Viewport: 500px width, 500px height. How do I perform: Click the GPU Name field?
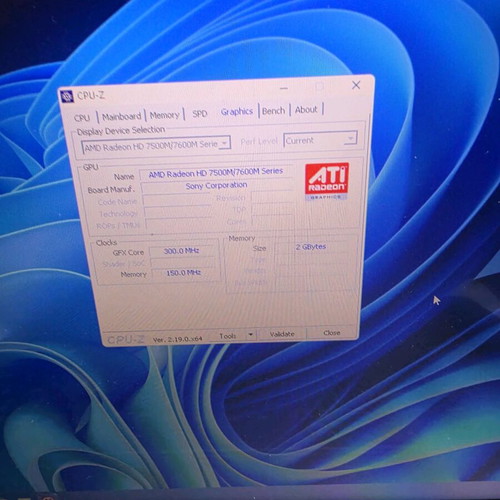pos(216,173)
